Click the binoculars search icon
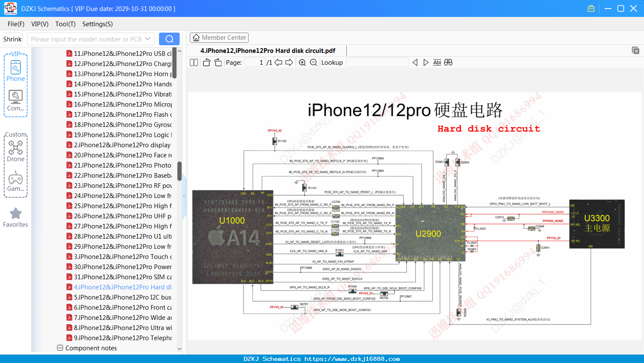 click(448, 62)
